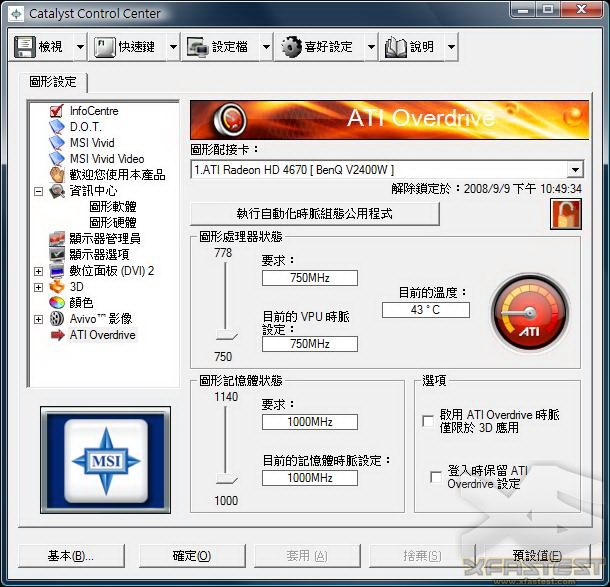Image resolution: width=610 pixels, height=587 pixels.
Task: Click the 確定(O) button
Action: (x=191, y=556)
